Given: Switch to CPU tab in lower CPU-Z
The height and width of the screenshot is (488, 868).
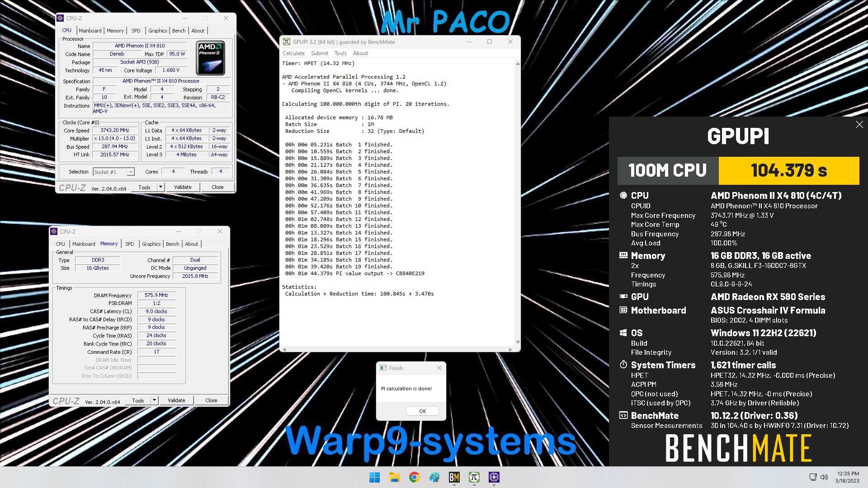Looking at the screenshot, I should (61, 244).
